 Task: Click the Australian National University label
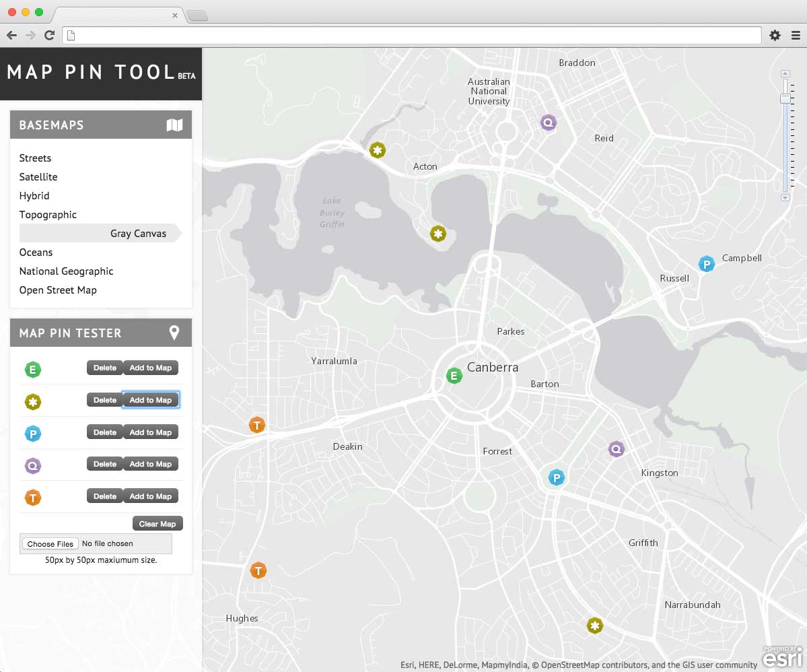489,91
